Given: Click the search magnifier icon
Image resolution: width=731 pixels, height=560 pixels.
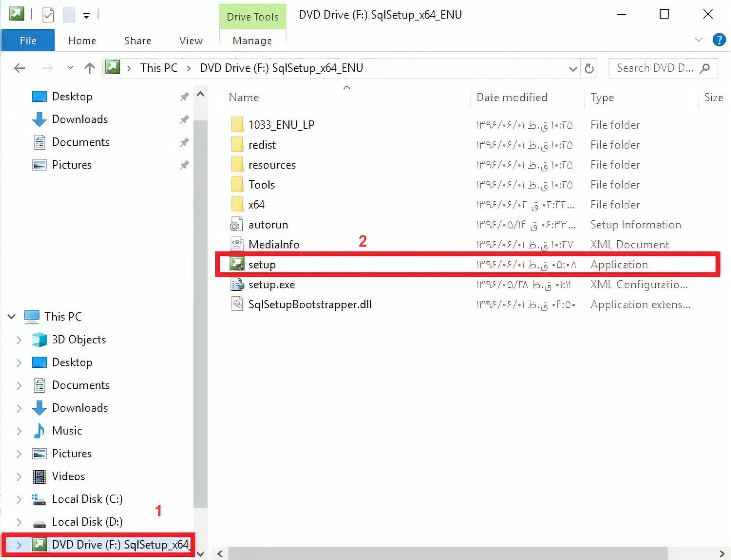Looking at the screenshot, I should 705,68.
